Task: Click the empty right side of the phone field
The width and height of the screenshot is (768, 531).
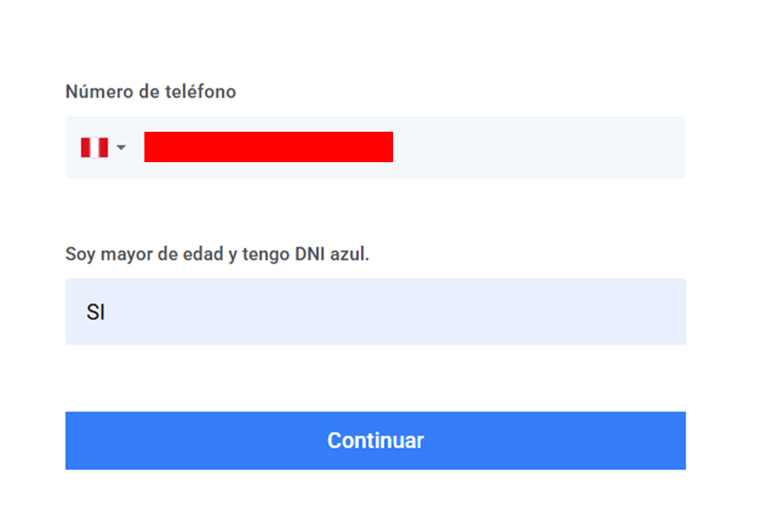Action: [x=539, y=147]
